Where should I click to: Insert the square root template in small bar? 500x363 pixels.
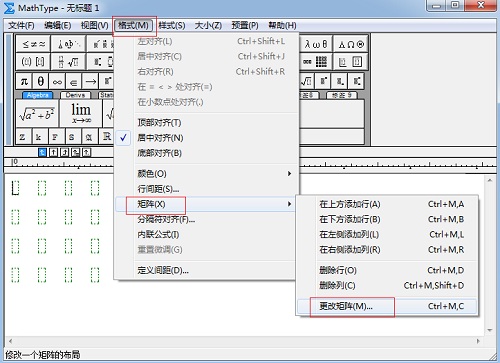click(x=306, y=81)
